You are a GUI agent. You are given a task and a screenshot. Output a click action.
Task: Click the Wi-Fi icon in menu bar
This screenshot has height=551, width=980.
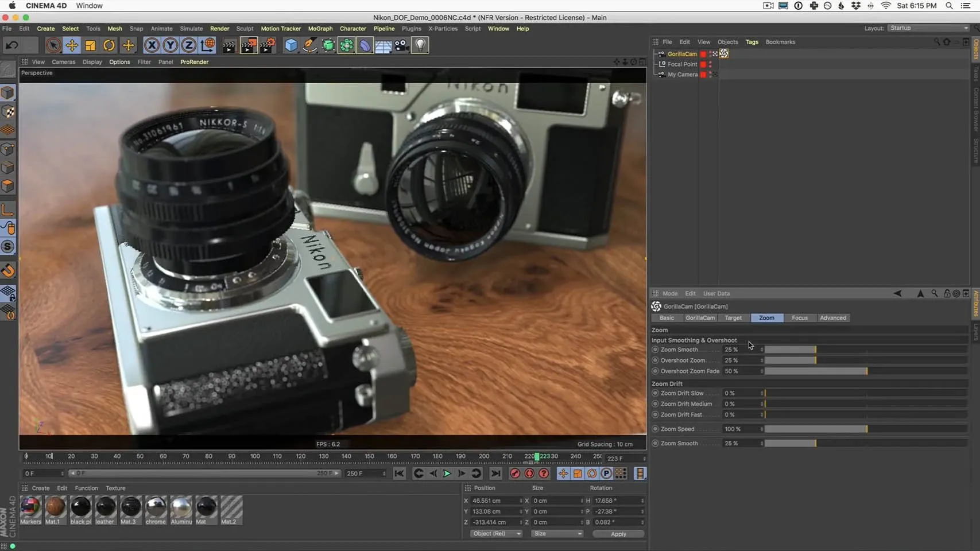click(886, 6)
